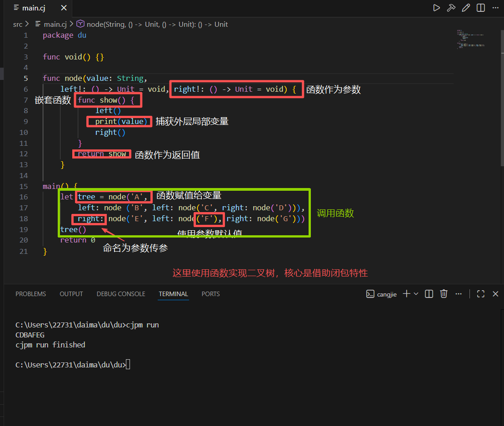Screen dimensions: 504x426
Task: Click in the terminal prompt input area
Action: (x=128, y=365)
